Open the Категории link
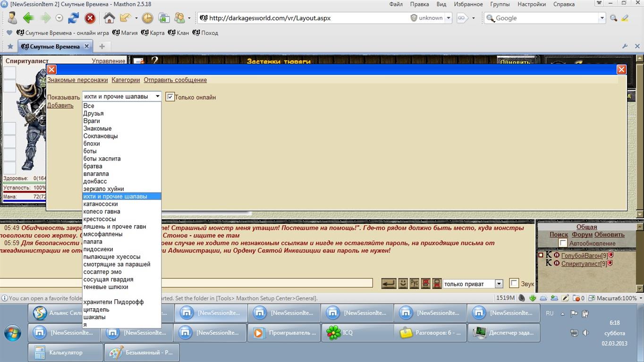The image size is (644, 362). coord(126,80)
